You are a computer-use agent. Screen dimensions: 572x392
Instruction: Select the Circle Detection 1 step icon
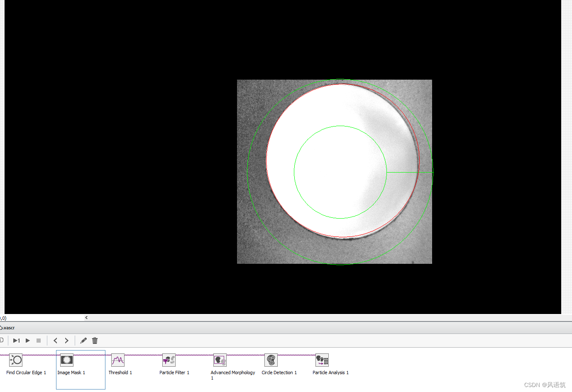pos(271,360)
